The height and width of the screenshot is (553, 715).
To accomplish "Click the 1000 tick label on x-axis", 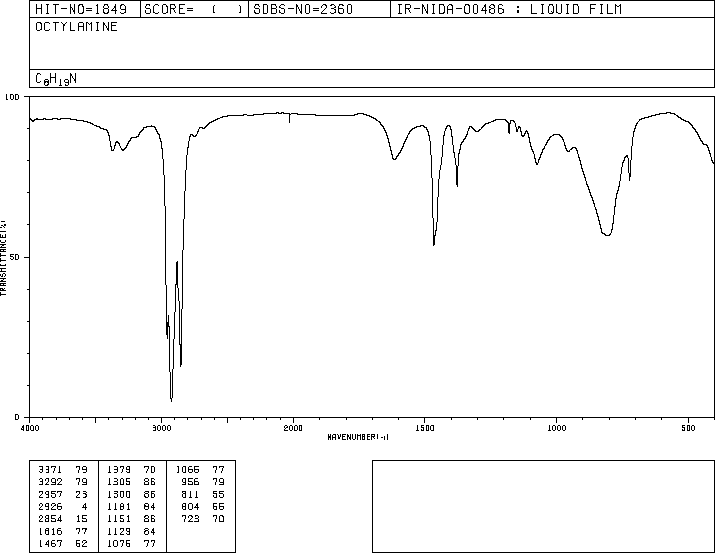I will pyautogui.click(x=556, y=428).
